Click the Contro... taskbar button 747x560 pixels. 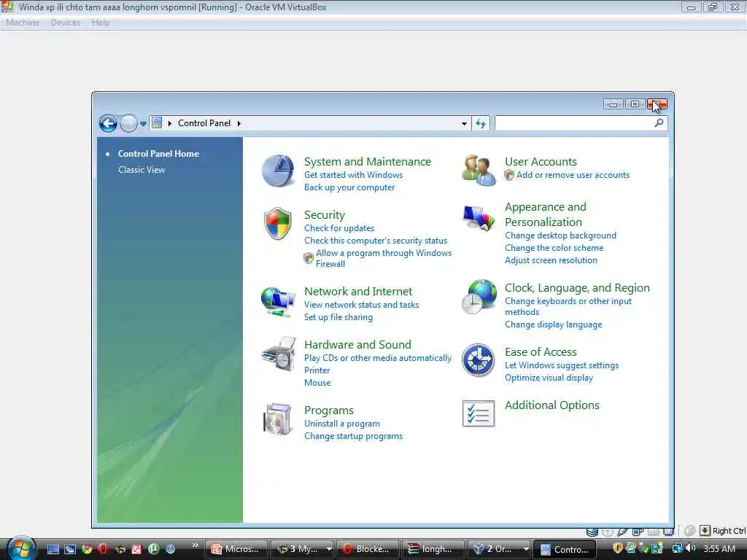pos(565,549)
